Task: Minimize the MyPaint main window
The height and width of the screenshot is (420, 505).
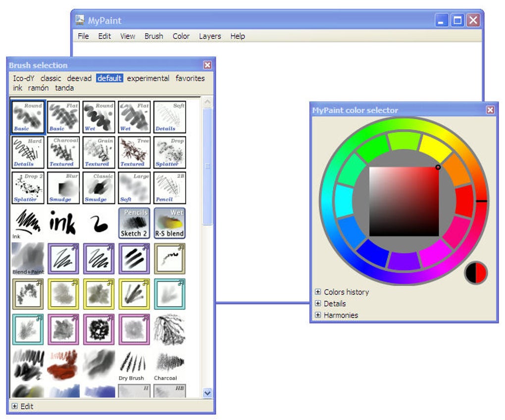Action: pos(442,20)
